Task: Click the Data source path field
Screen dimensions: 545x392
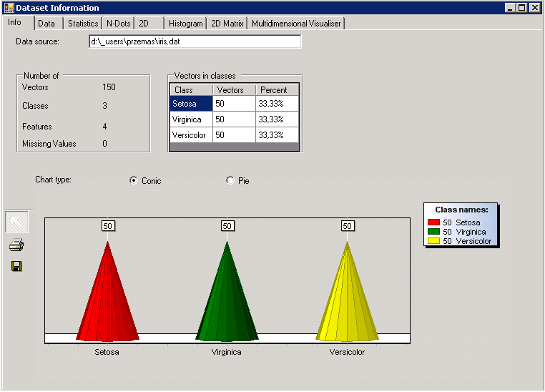Action: pyautogui.click(x=195, y=41)
